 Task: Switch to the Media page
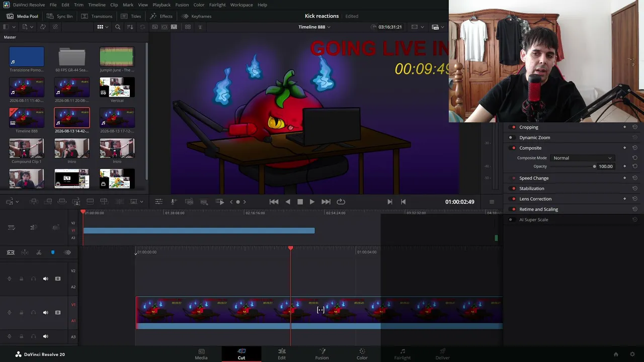[x=201, y=354]
